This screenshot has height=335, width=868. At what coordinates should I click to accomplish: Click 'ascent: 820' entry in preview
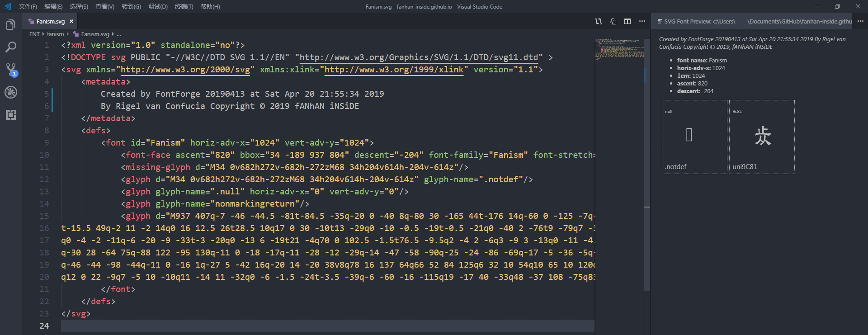(692, 84)
